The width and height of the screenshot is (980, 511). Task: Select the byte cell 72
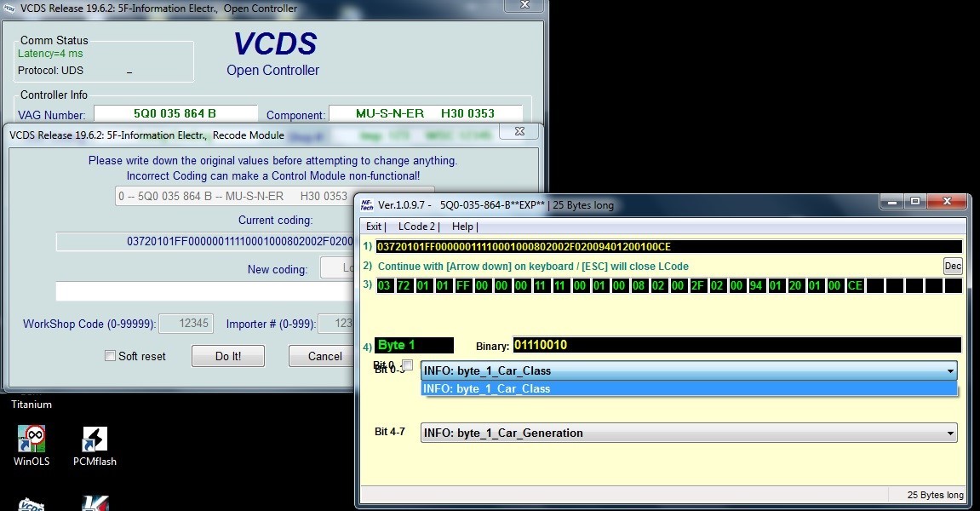[404, 286]
